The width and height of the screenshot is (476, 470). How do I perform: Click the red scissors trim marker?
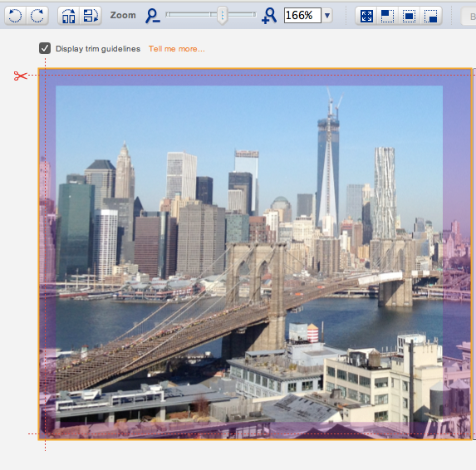(20, 76)
